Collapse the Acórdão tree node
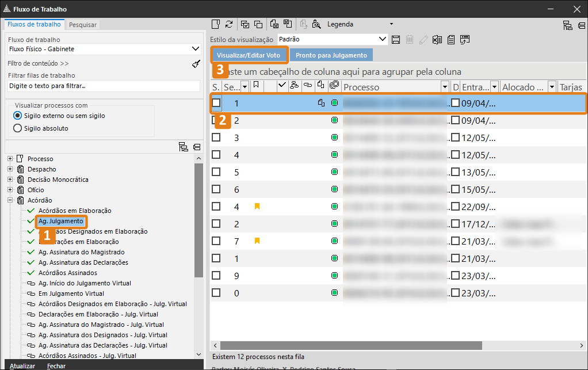This screenshot has width=588, height=370. point(10,200)
